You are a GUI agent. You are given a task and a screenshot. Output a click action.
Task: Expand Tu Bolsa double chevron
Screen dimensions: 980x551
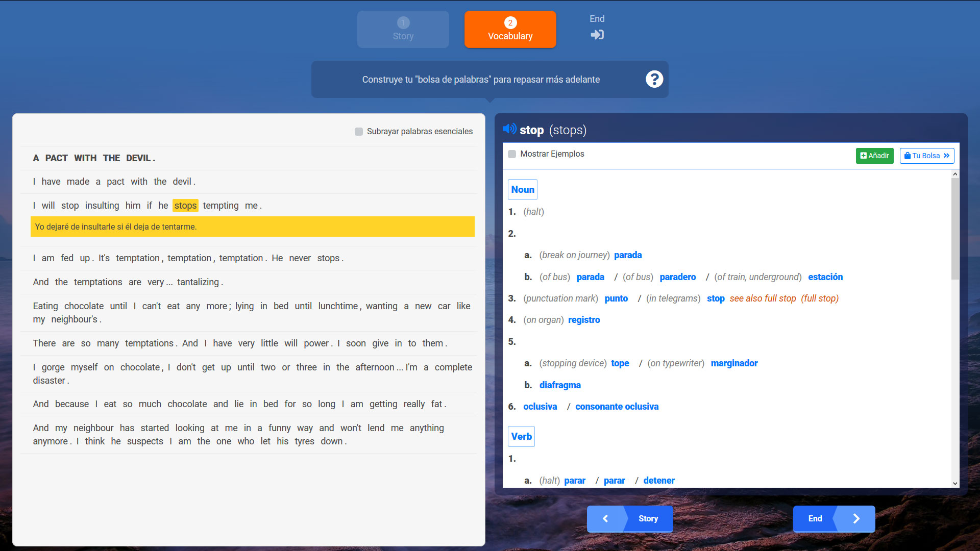(946, 156)
